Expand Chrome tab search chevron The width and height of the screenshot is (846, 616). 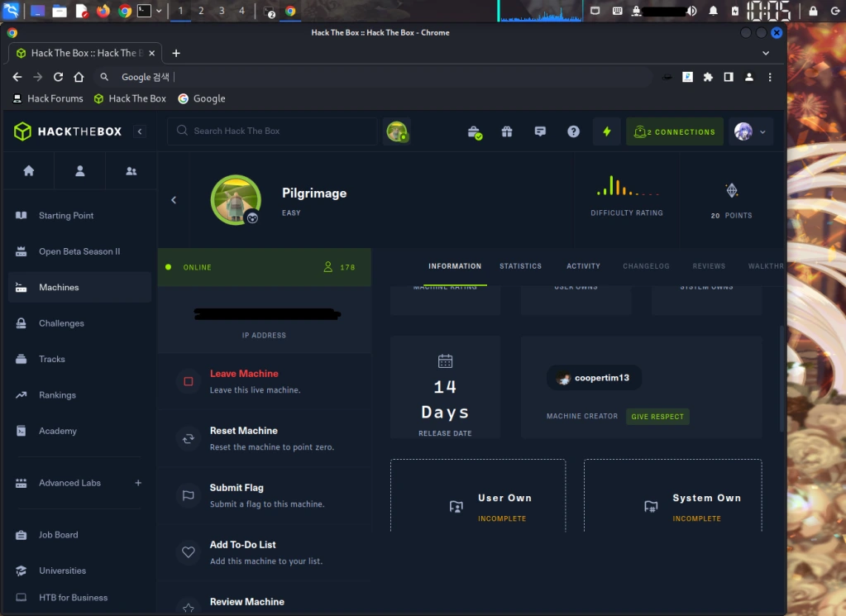click(766, 53)
